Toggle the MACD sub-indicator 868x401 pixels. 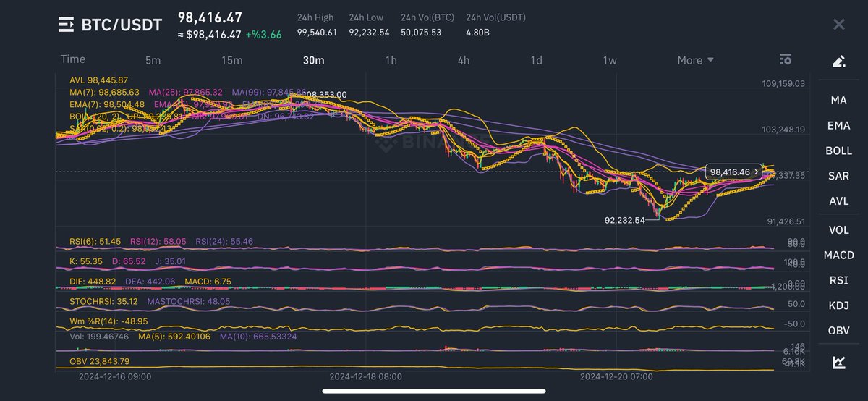(x=838, y=256)
